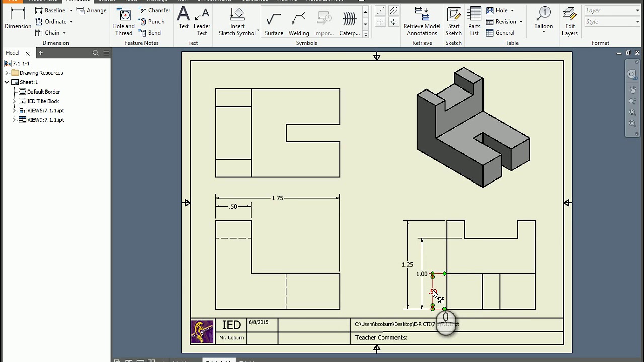Expand the IED Title Block node
The height and width of the screenshot is (362, 644).
(x=14, y=101)
